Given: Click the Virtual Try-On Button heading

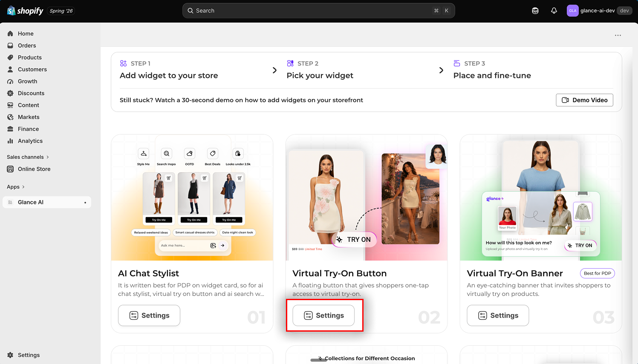Looking at the screenshot, I should point(340,273).
